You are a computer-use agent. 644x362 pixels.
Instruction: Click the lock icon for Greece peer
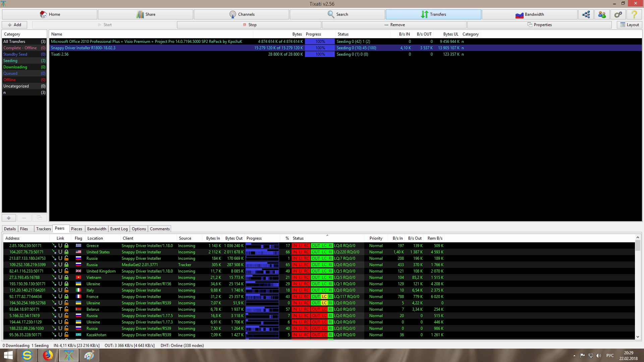coord(66,246)
